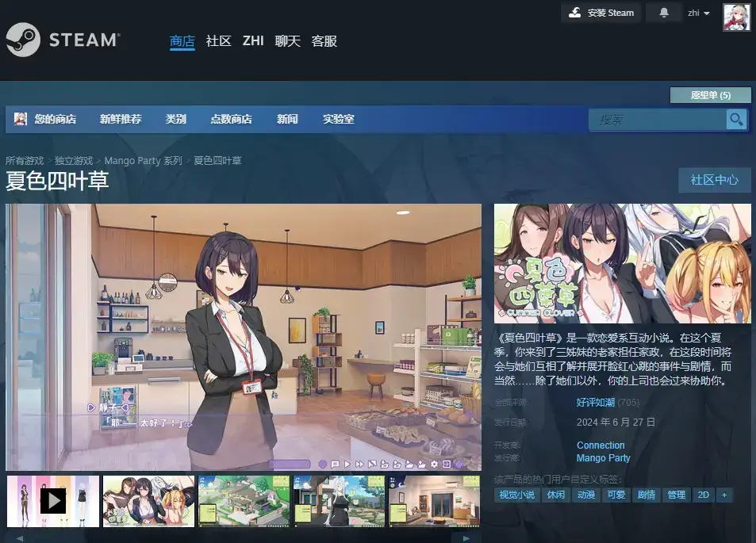Open the 您的商店 menu
This screenshot has width=756, height=543.
(55, 119)
